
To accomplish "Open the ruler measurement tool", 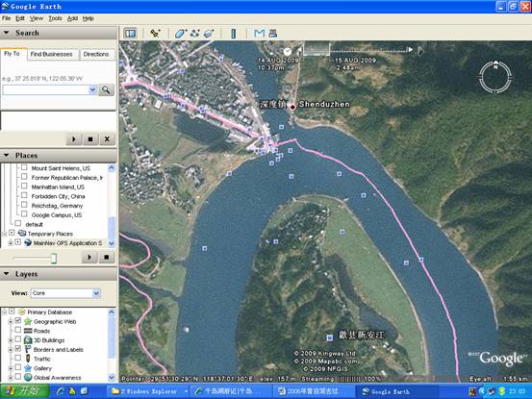I will coord(234,34).
